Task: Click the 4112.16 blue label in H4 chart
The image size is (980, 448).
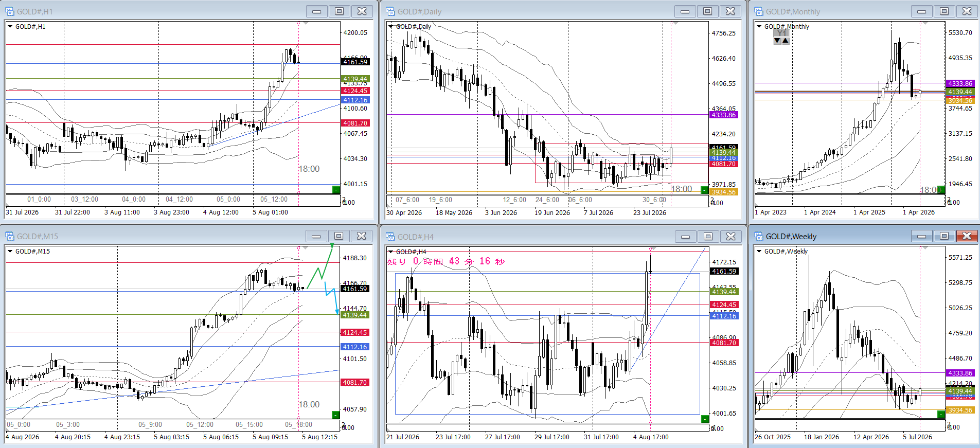Action: [724, 316]
